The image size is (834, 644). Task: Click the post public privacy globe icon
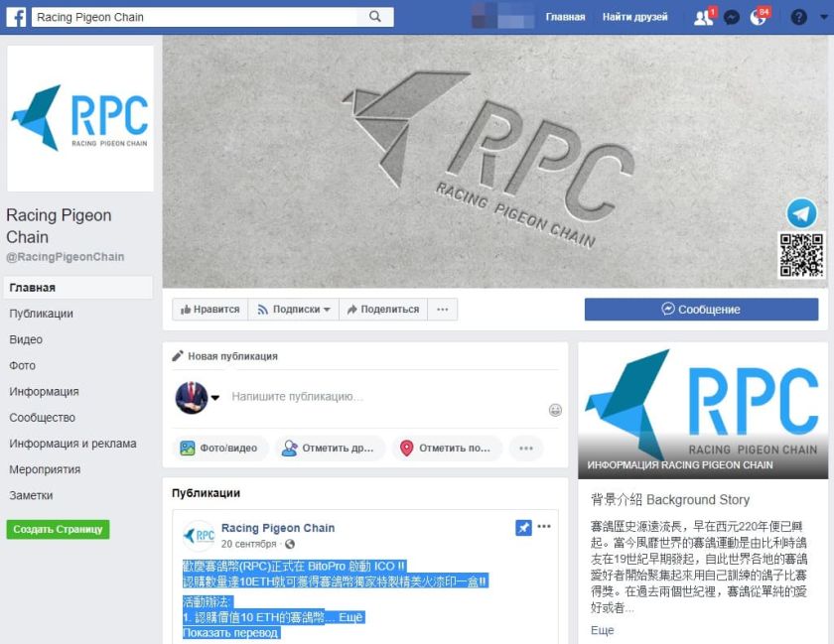[290, 544]
